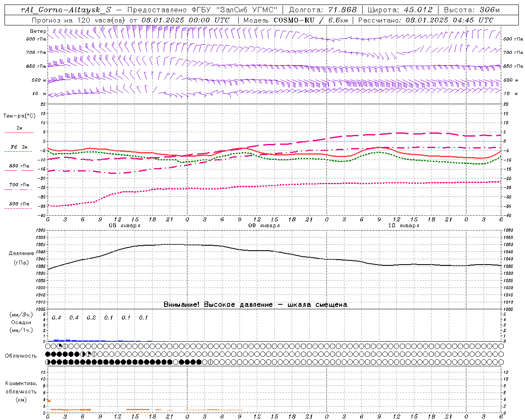Screen dimensions: 525x420
Task: Click the (мм/1ч.) precipitation unit label
Action: pyautogui.click(x=21, y=330)
